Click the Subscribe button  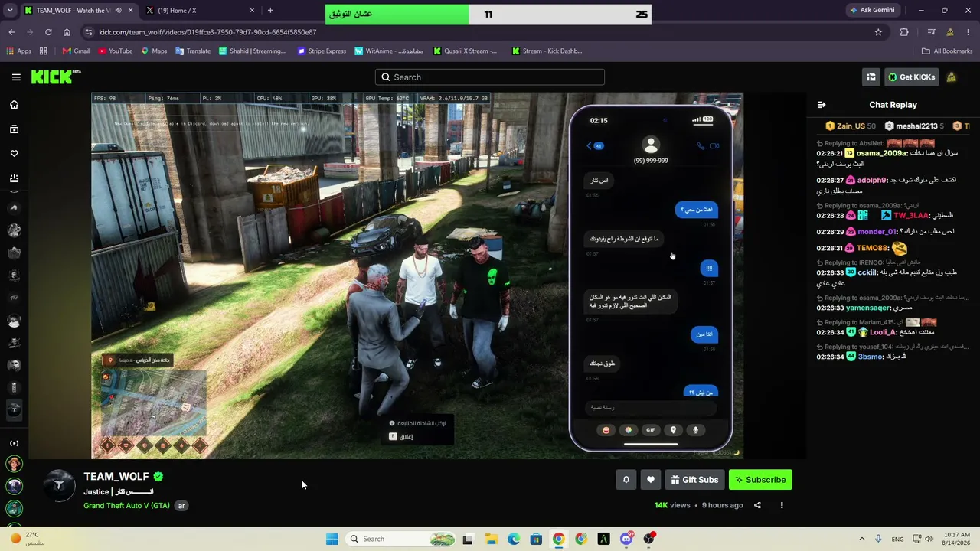point(760,480)
